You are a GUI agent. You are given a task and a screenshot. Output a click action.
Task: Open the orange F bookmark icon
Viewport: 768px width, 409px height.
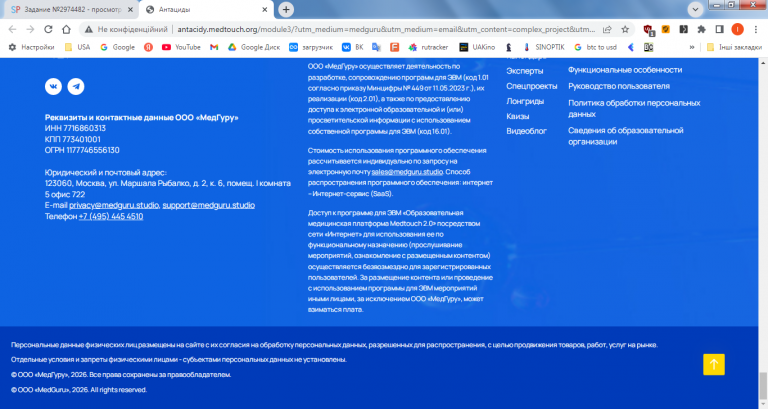click(x=394, y=47)
